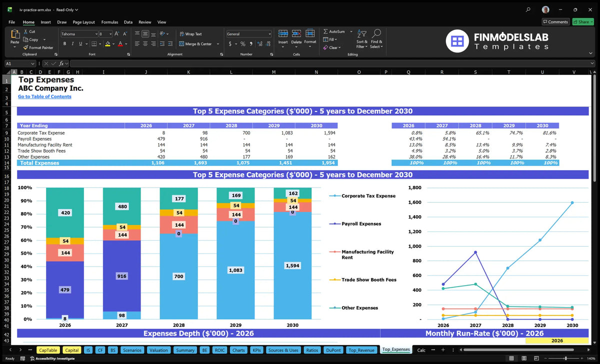This screenshot has width=600, height=364.
Task: Toggle Bold formatting
Action: point(64,44)
